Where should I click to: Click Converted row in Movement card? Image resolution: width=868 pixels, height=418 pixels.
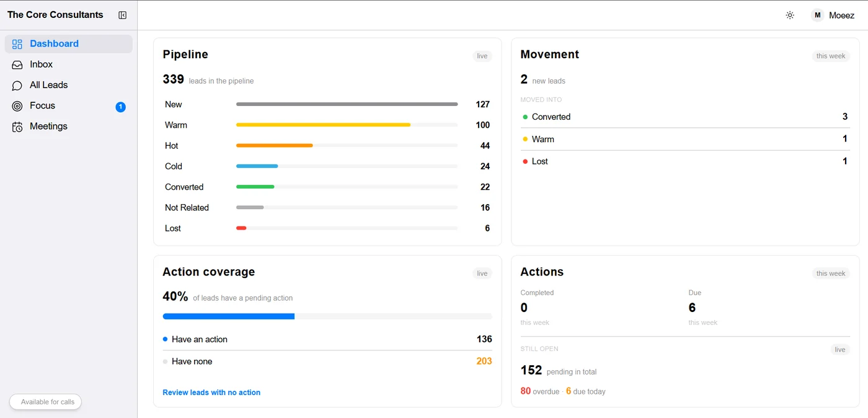(x=685, y=117)
